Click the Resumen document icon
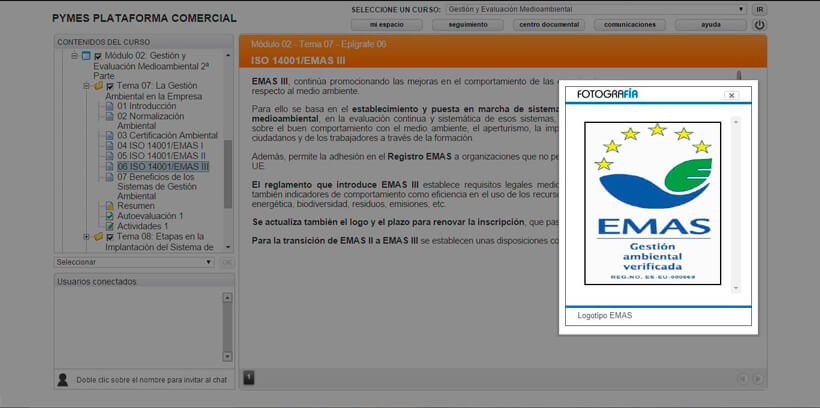Viewport: 820px width, 408px height. coord(109,206)
